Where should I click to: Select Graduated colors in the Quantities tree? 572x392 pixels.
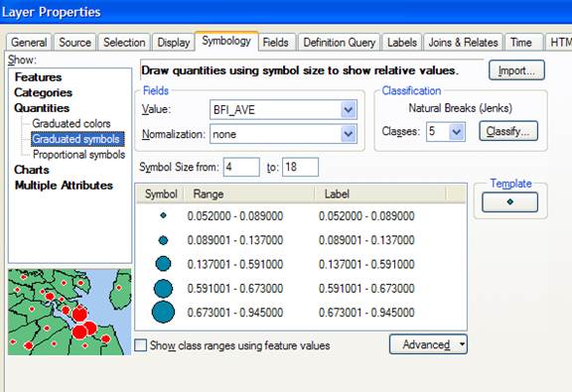[x=71, y=123]
